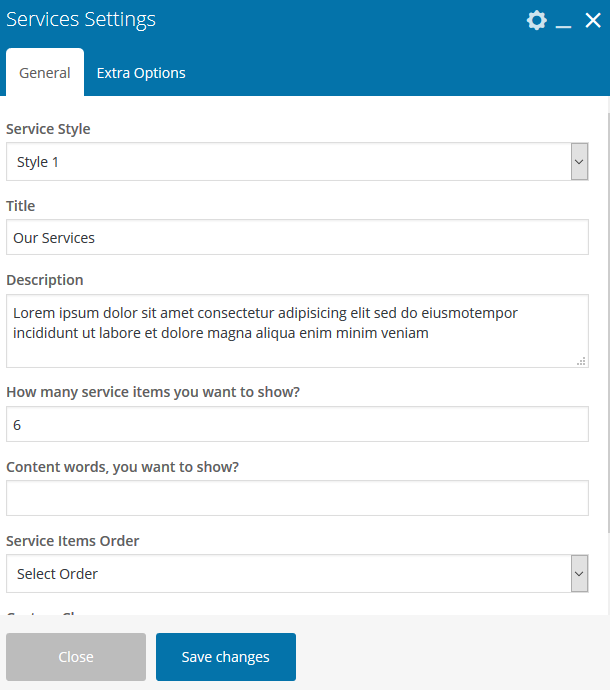Select the empty content words input

297,498
